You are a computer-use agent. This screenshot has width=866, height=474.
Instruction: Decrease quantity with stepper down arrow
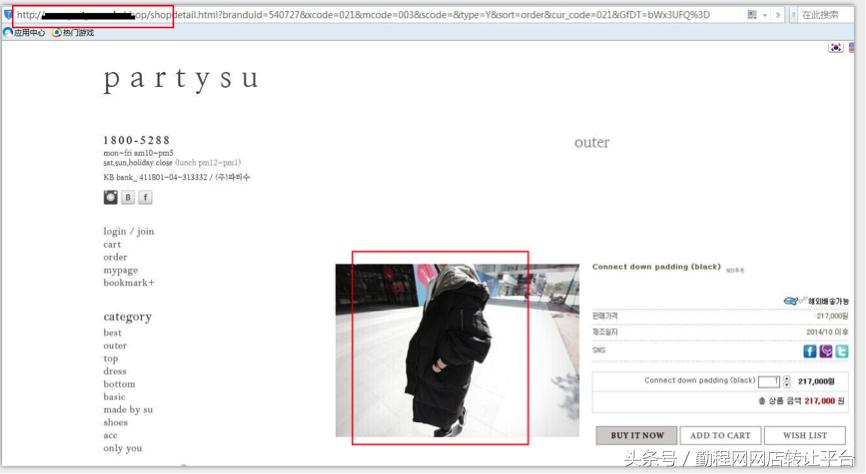787,385
